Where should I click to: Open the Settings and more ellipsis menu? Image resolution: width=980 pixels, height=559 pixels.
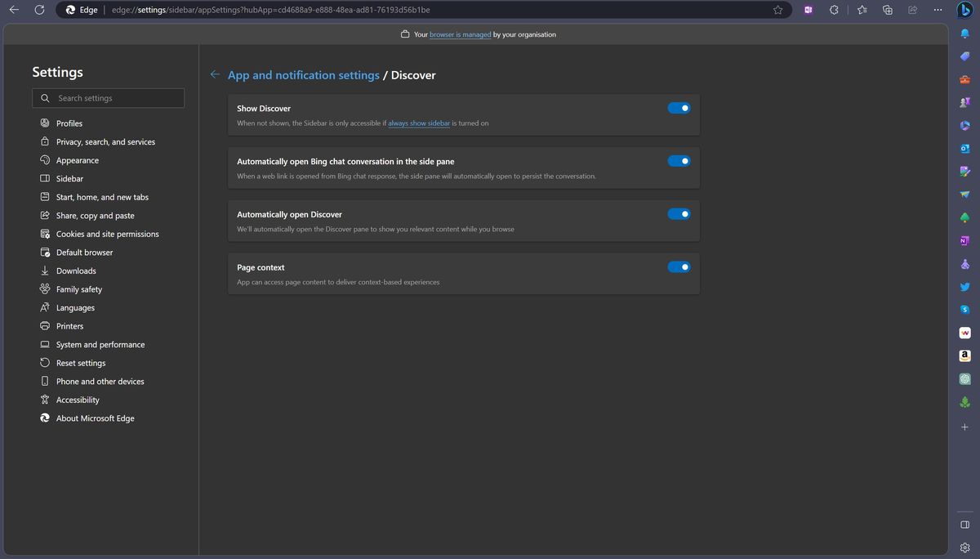(938, 10)
